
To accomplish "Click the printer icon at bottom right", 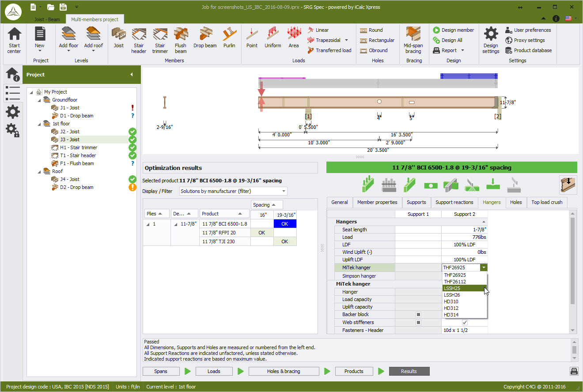I will pyautogui.click(x=573, y=371).
